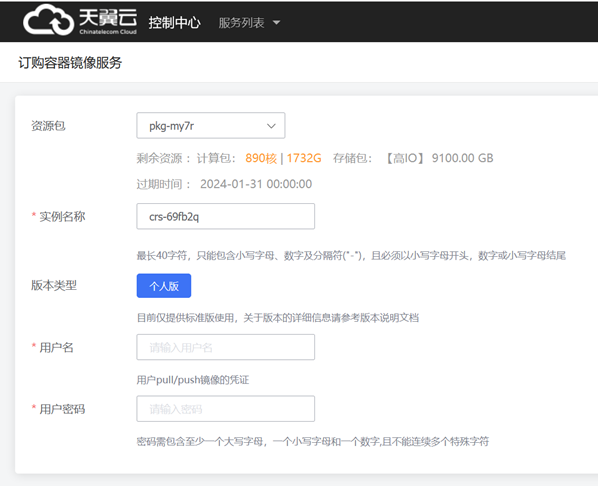Image resolution: width=598 pixels, height=486 pixels.
Task: Click the chevron inside the 资源包 selector
Action: click(271, 126)
